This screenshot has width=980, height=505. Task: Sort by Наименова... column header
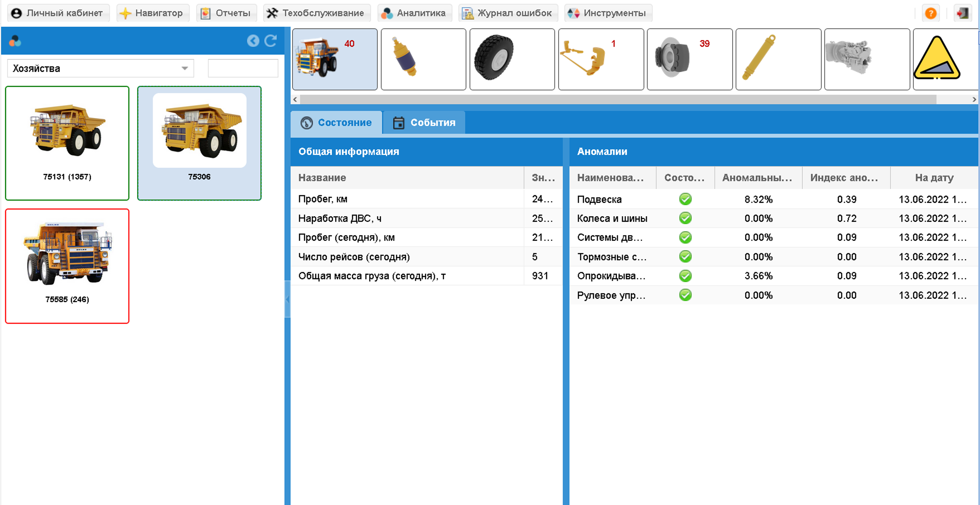tap(612, 177)
